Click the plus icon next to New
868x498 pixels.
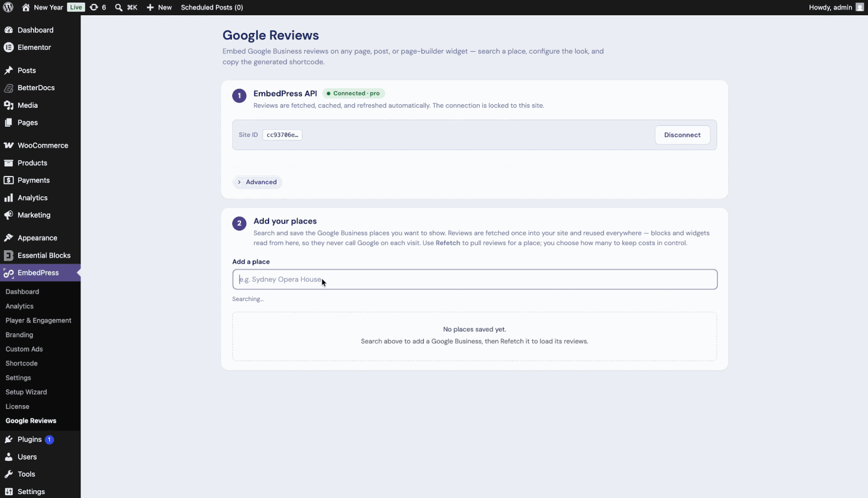click(x=150, y=7)
